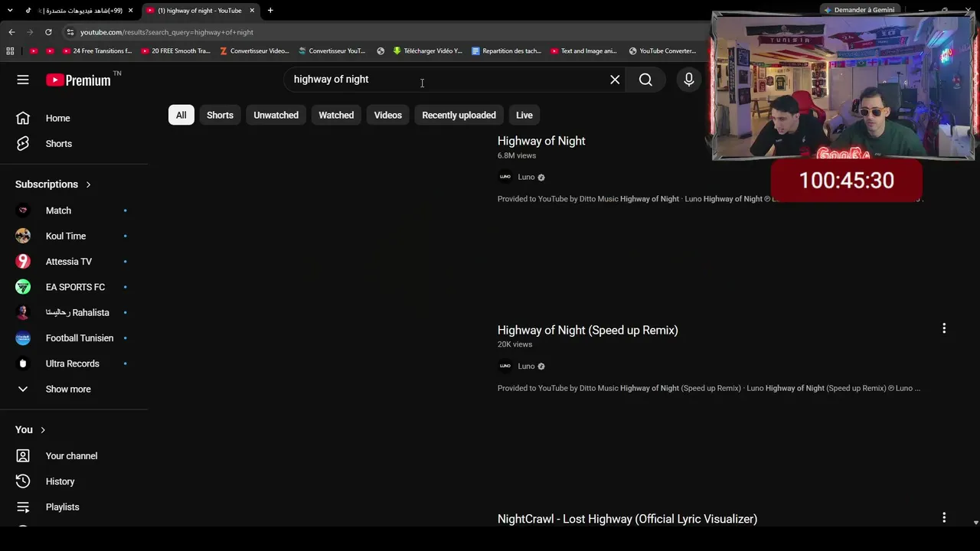Open the YouTube guide hamburger menu
The width and height of the screenshot is (980, 551).
click(x=23, y=80)
